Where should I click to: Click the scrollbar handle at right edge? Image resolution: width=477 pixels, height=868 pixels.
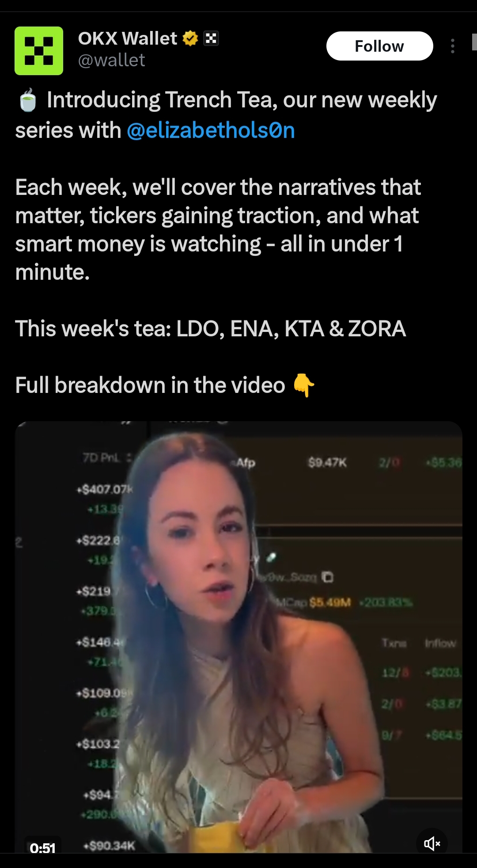[474, 42]
